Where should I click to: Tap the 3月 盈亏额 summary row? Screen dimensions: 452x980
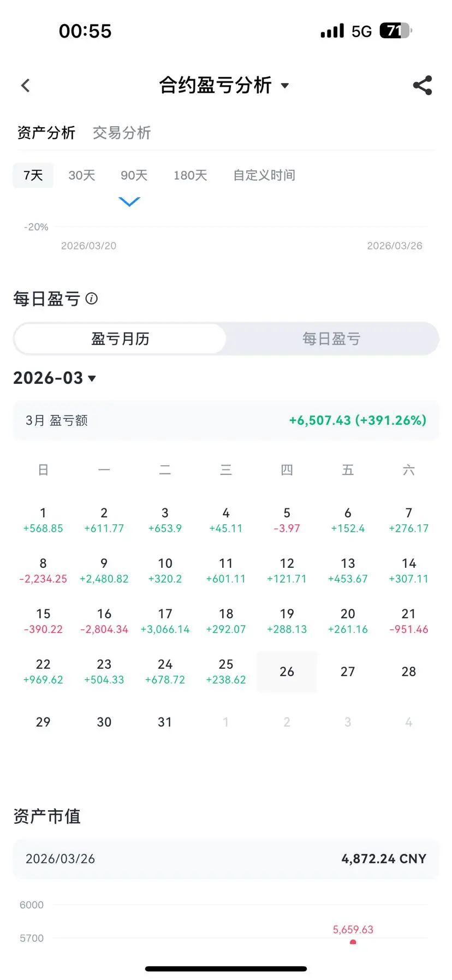[x=226, y=420]
